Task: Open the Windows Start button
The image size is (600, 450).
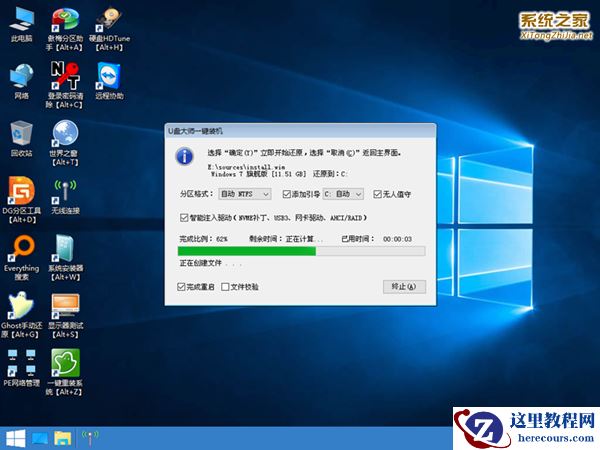Action: coord(15,439)
